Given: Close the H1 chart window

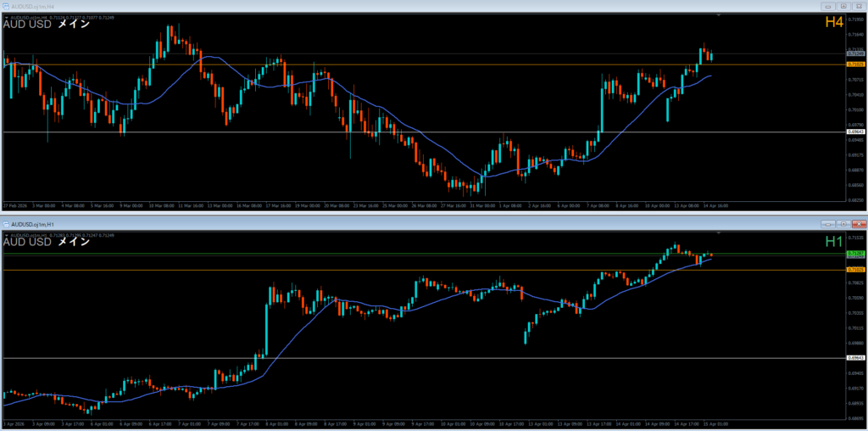Looking at the screenshot, I should [857, 224].
